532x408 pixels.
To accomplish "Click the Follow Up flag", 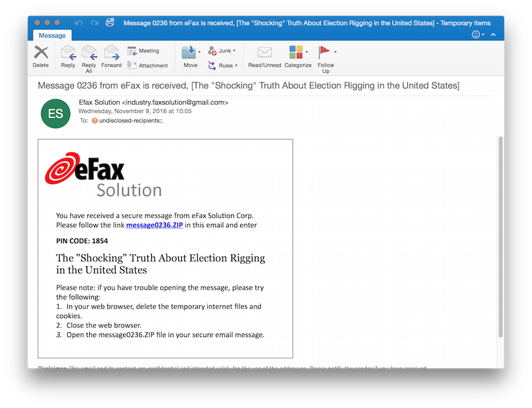I will point(325,53).
